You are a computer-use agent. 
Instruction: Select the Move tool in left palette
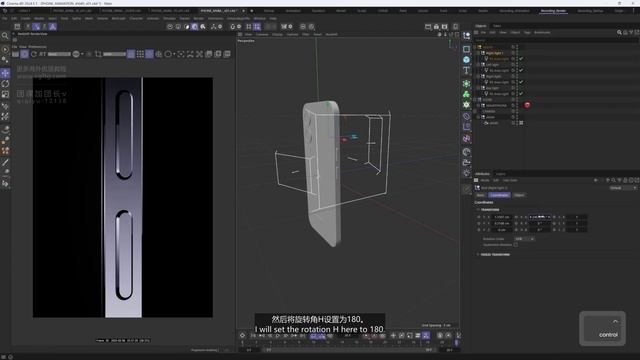click(5, 73)
